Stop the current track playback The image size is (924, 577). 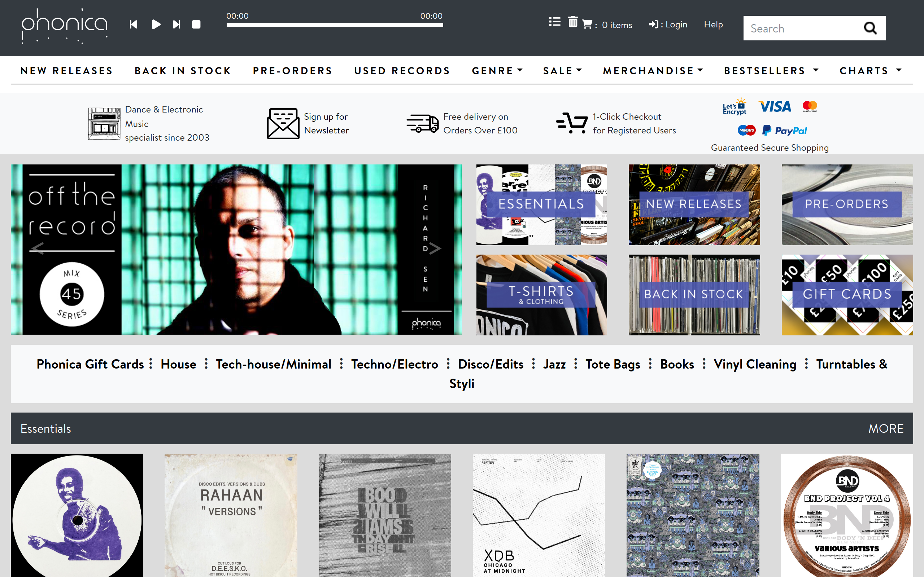pyautogui.click(x=197, y=24)
